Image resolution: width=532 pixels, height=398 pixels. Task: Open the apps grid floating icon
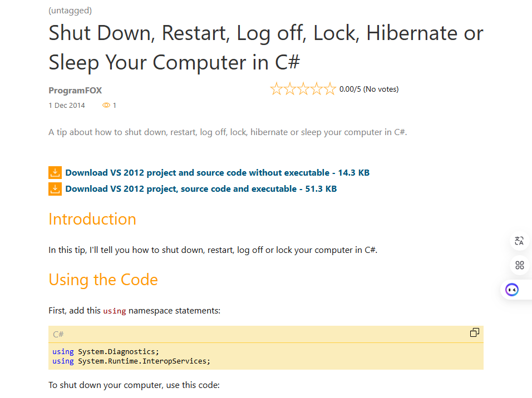[519, 265]
